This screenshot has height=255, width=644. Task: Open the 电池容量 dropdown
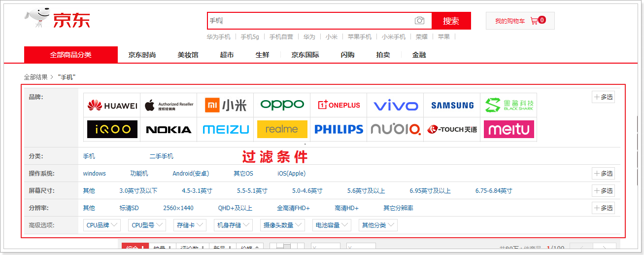click(x=332, y=225)
